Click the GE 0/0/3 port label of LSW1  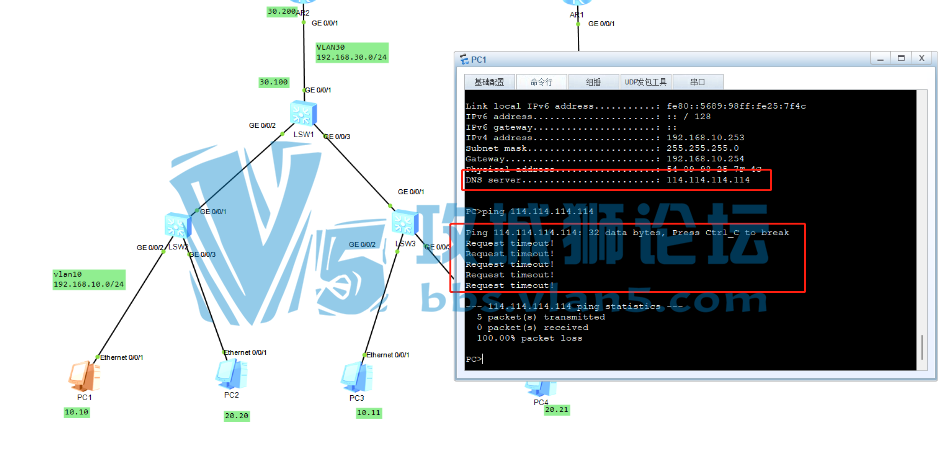337,137
